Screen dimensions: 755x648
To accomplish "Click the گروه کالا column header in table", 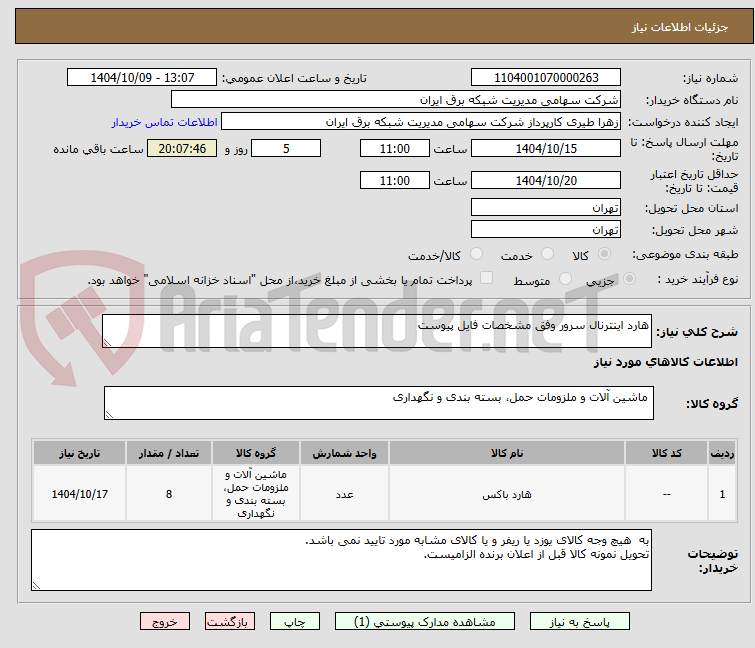I will coord(256,453).
